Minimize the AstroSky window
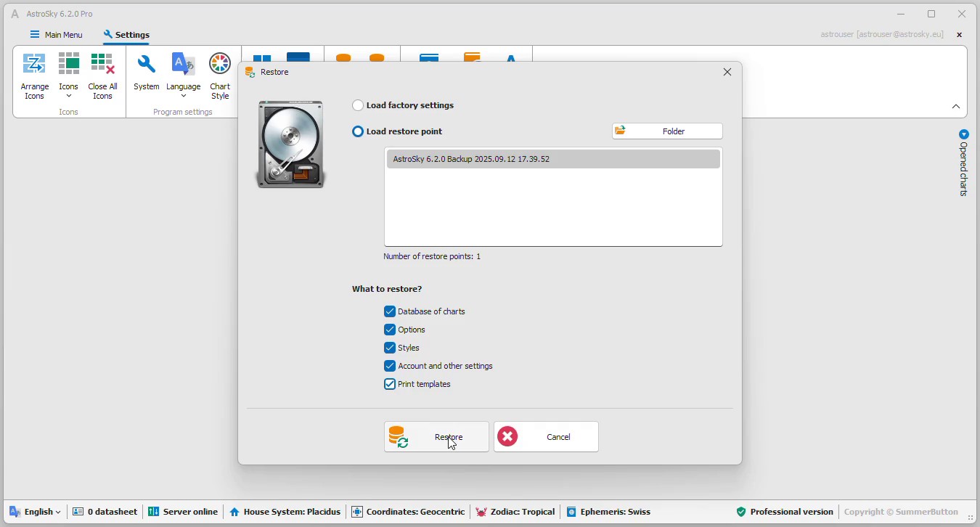 click(x=901, y=14)
